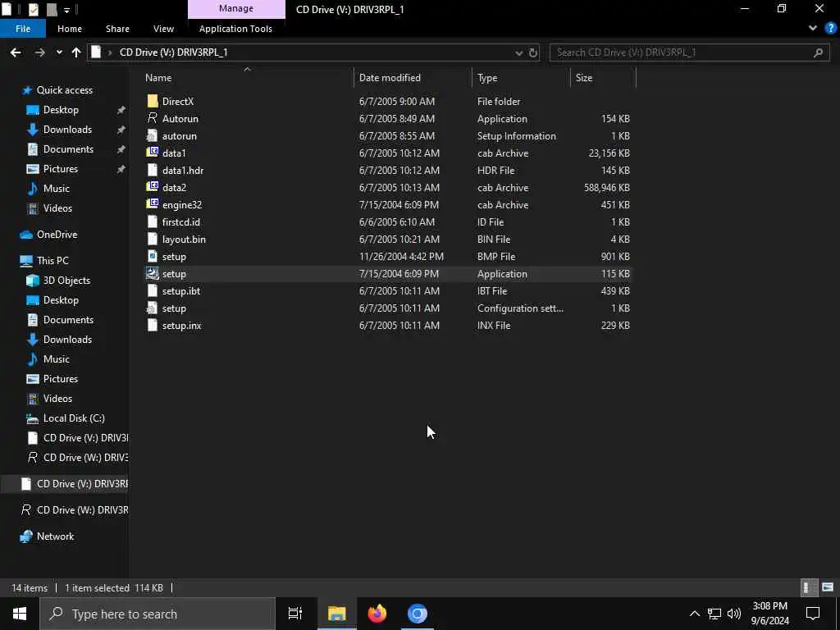Open the quick access toolbar customize dropdown
Image resolution: width=840 pixels, height=630 pixels.
(66, 10)
